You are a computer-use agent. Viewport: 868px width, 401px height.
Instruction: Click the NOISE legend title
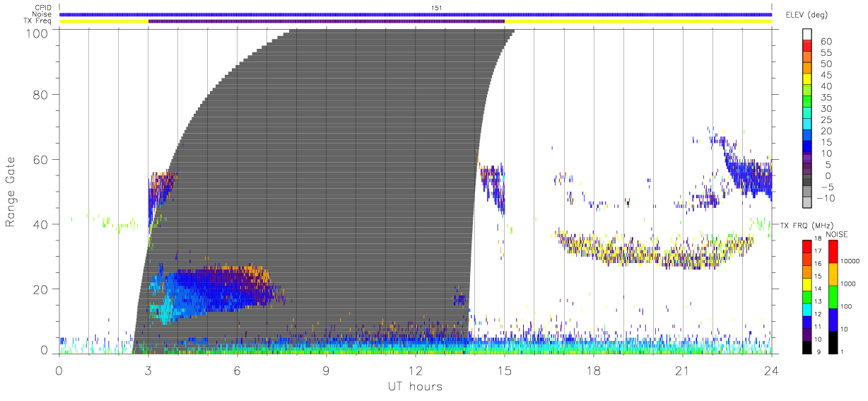click(x=838, y=234)
